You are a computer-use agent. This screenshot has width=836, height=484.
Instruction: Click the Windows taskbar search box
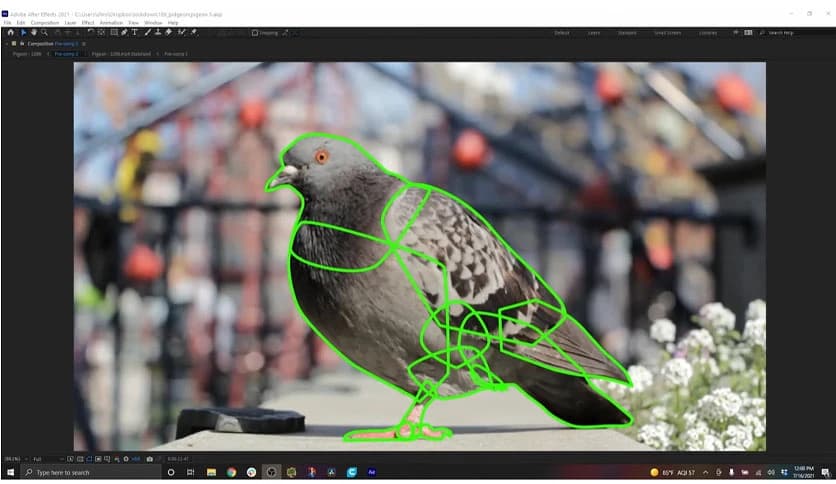pyautogui.click(x=90, y=472)
